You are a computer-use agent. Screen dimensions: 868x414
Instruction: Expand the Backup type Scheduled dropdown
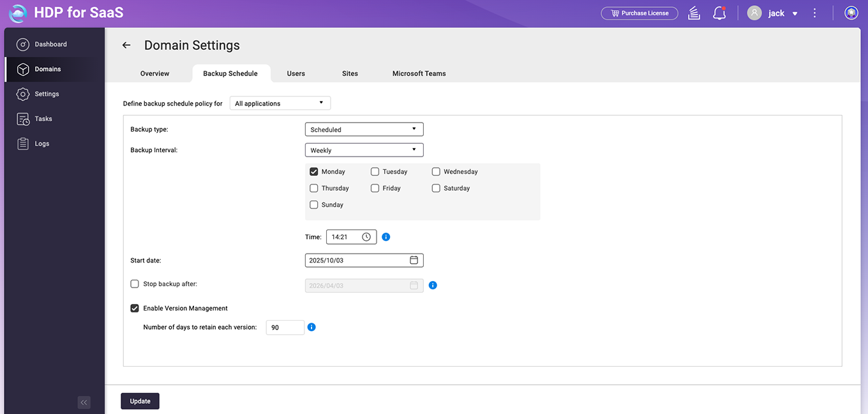point(364,130)
